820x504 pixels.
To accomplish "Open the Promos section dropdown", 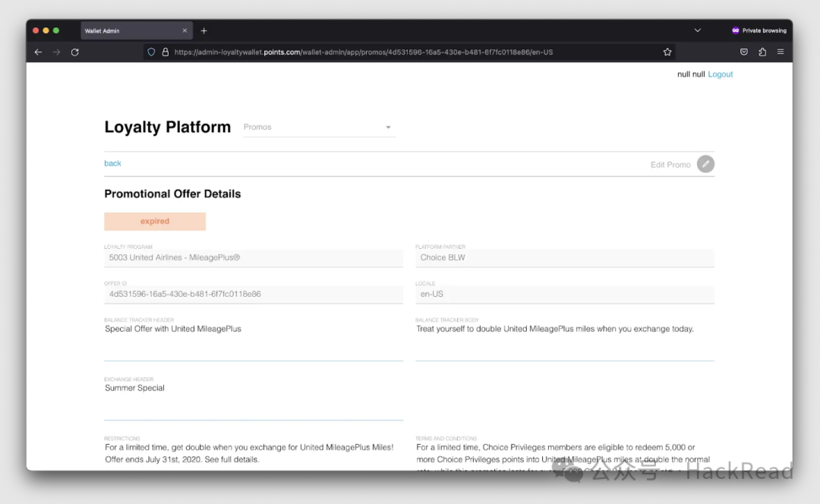I will pos(319,127).
